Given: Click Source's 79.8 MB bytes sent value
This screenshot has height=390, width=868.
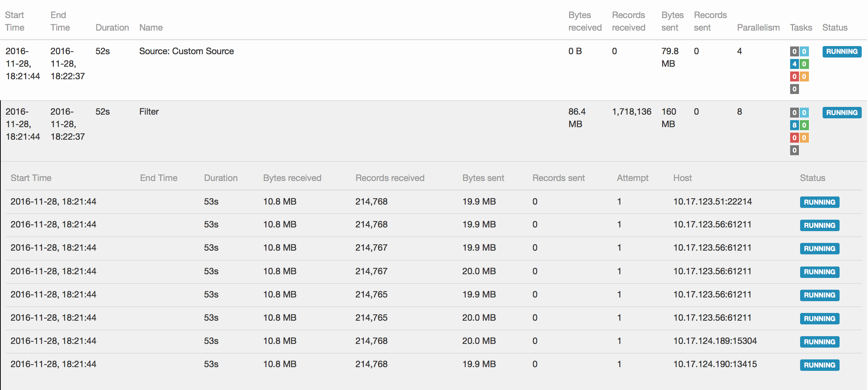Looking at the screenshot, I should tap(670, 58).
